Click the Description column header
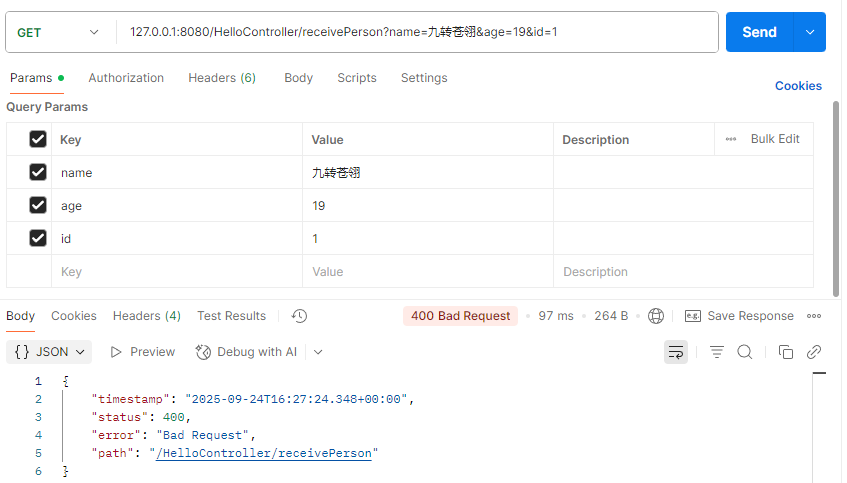The width and height of the screenshot is (847, 483). pos(595,139)
